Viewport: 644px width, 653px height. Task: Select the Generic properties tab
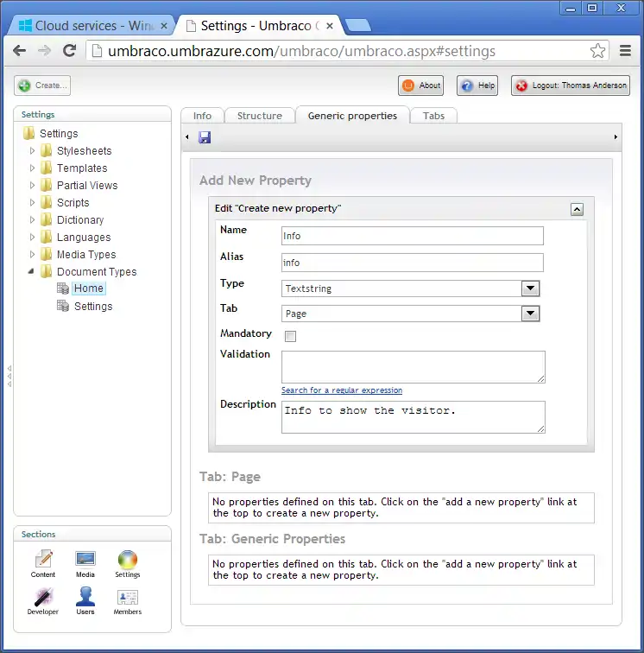[352, 116]
